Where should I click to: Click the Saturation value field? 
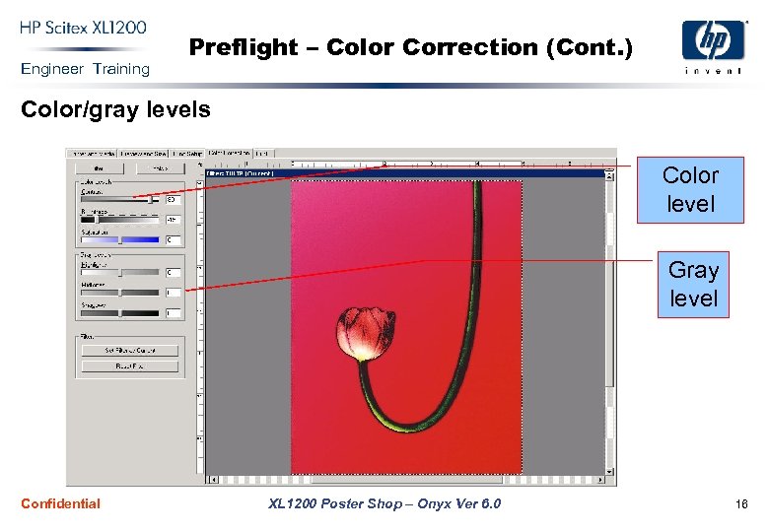pyautogui.click(x=174, y=240)
